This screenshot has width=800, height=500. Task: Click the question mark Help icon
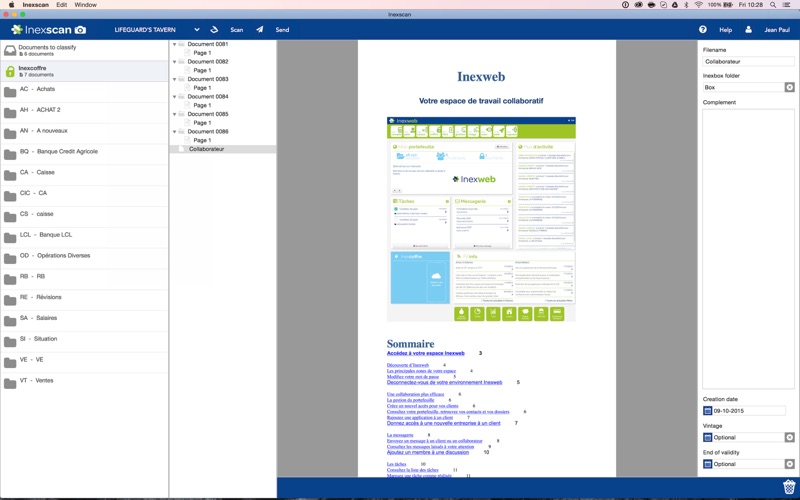[x=703, y=30]
